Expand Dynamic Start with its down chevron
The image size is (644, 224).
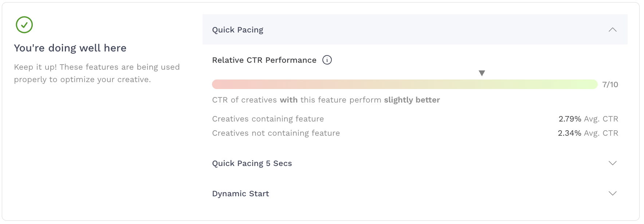612,193
